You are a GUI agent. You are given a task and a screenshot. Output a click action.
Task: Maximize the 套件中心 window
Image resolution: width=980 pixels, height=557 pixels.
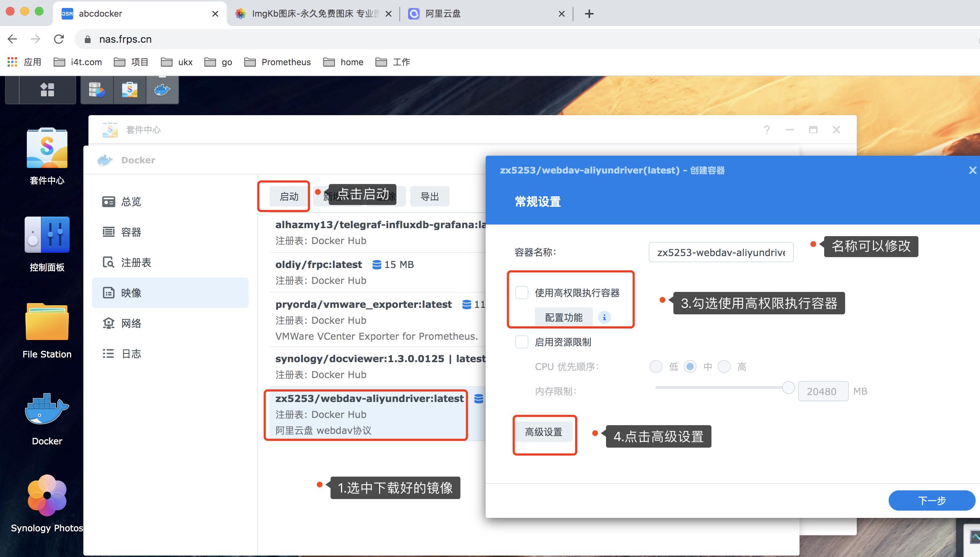click(813, 130)
